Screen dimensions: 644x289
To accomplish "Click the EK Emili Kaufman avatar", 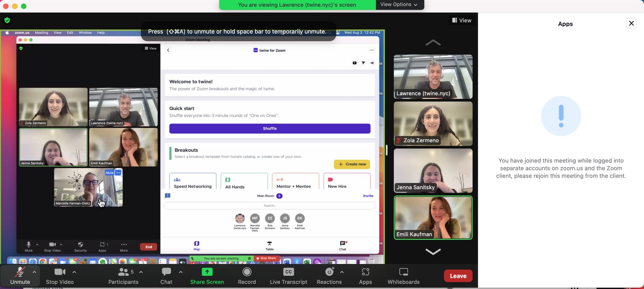I will click(300, 218).
